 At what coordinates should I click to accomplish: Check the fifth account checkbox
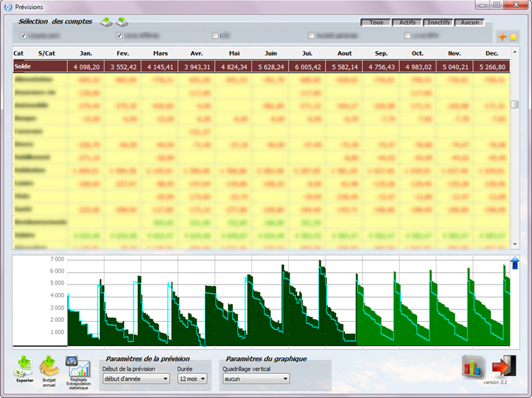[x=407, y=35]
